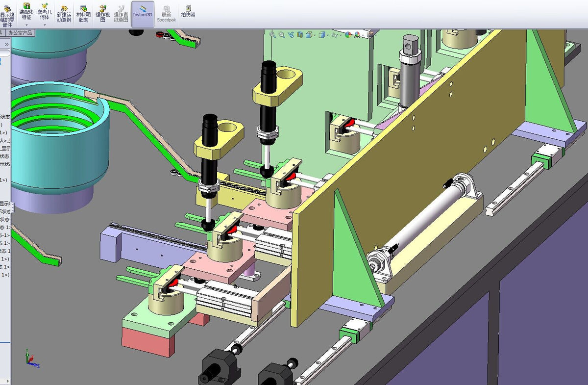Screen dimensions: 588x385
Task: Open Bill of Materials (材料明细表)
Action: pos(83,14)
